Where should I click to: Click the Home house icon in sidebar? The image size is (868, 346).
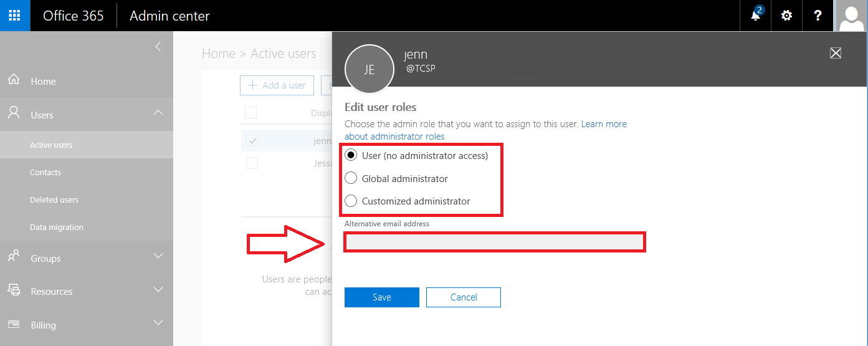14,81
